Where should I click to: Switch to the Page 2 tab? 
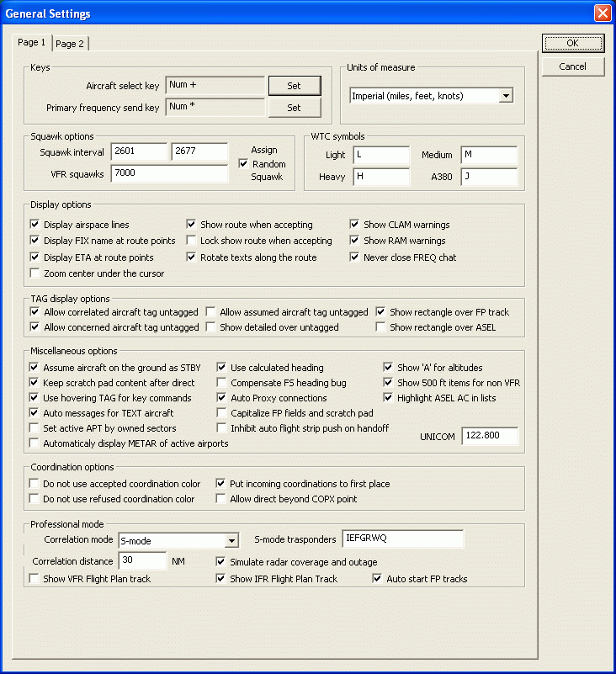[x=71, y=44]
